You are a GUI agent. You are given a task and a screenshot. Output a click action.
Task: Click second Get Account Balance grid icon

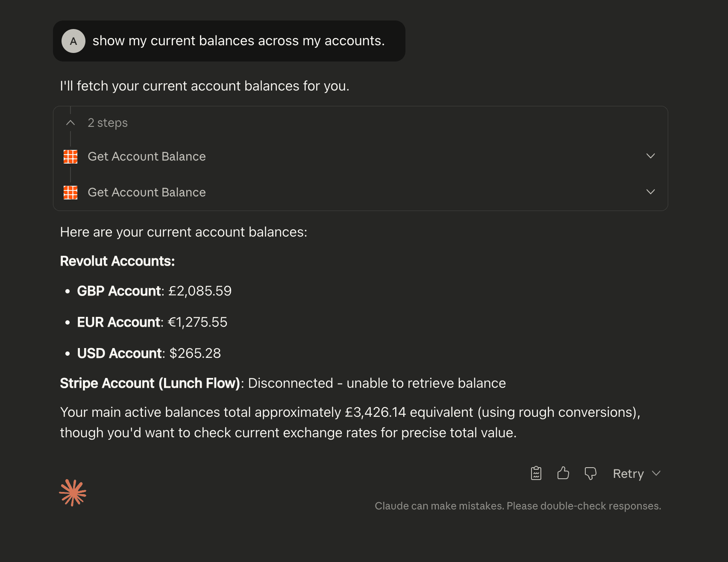pos(70,193)
